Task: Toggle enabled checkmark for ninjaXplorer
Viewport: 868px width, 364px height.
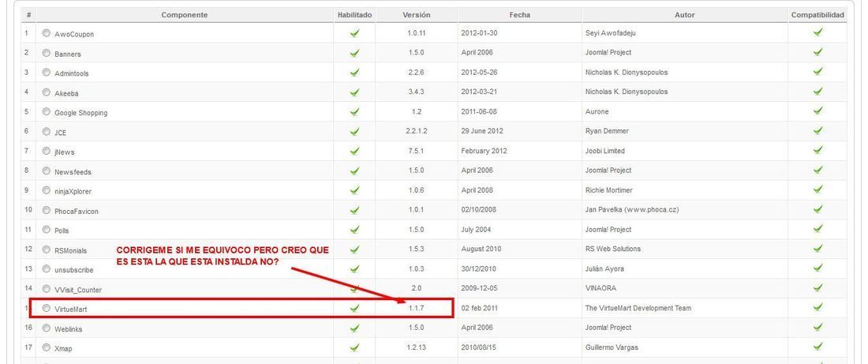Action: [355, 190]
